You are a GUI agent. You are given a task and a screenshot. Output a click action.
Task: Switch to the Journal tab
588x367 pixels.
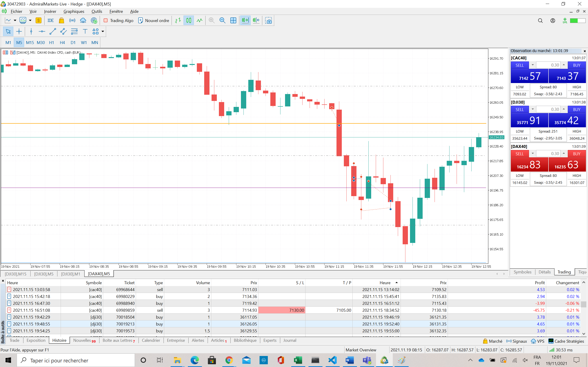[290, 340]
